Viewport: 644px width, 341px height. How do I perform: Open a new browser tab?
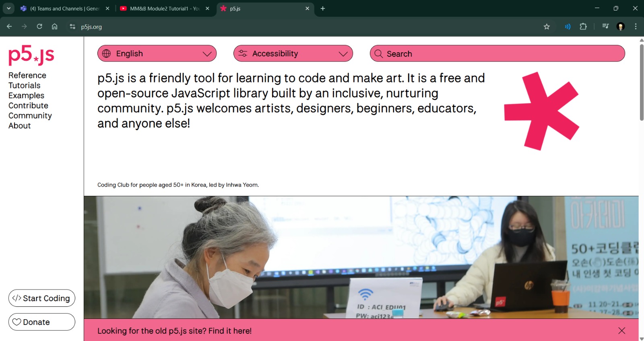point(323,8)
